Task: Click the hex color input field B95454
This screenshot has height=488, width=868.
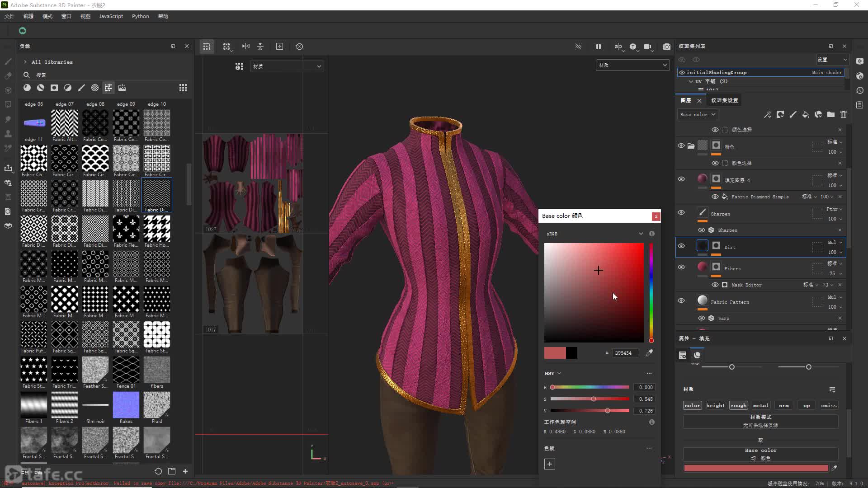Action: coord(626,353)
